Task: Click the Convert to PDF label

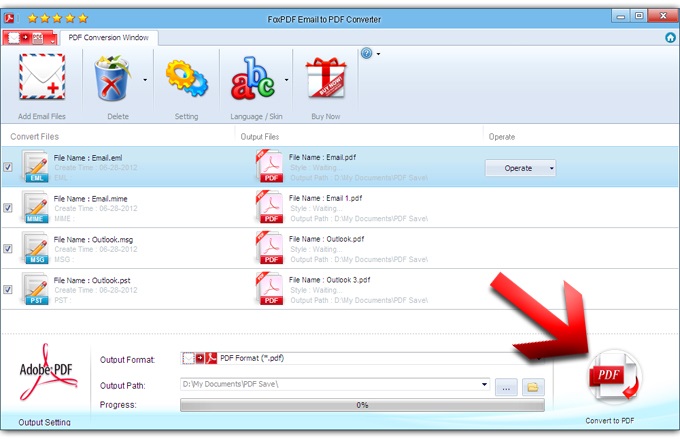Action: 610,421
